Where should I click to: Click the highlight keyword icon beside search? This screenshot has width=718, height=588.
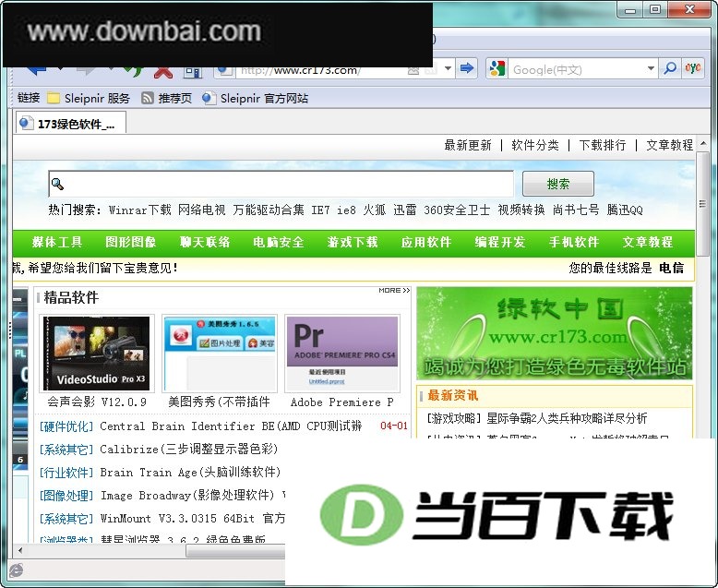coord(692,68)
